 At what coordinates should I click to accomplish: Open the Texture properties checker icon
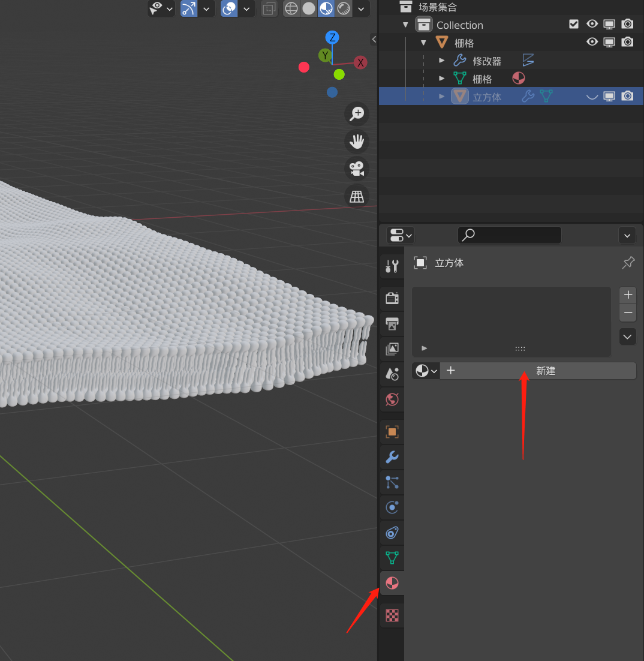tap(392, 615)
